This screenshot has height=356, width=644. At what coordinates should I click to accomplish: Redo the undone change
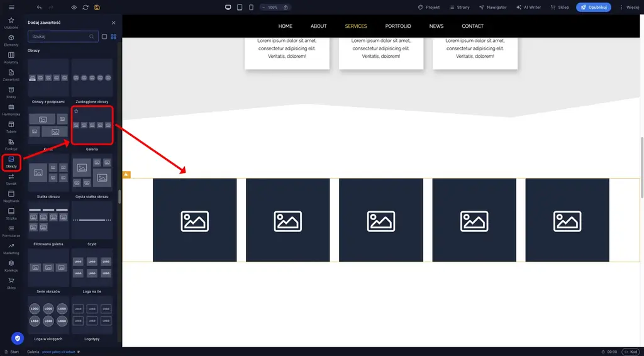pyautogui.click(x=51, y=8)
